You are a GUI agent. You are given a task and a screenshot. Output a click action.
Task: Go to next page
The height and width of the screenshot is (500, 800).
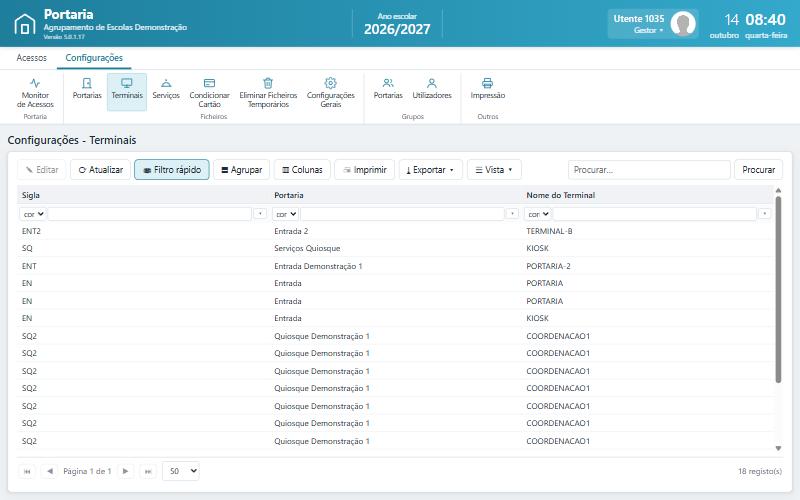pyautogui.click(x=125, y=471)
